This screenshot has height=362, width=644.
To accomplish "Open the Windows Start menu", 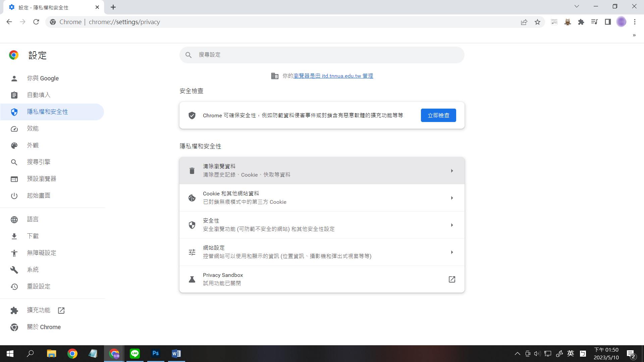I will point(10,354).
